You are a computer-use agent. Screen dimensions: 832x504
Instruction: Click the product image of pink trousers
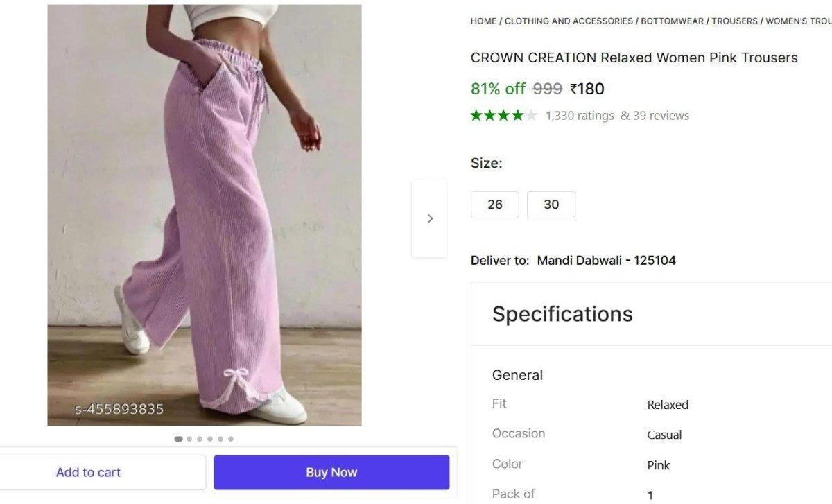coord(204,215)
